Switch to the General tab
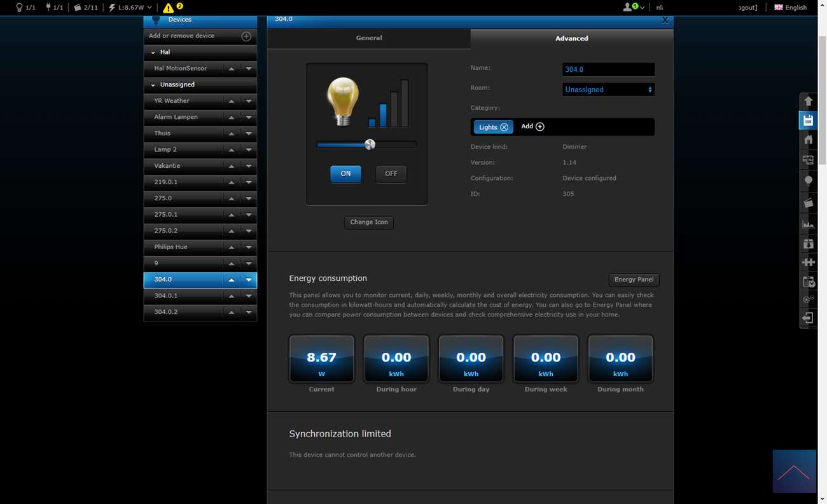 coord(368,38)
